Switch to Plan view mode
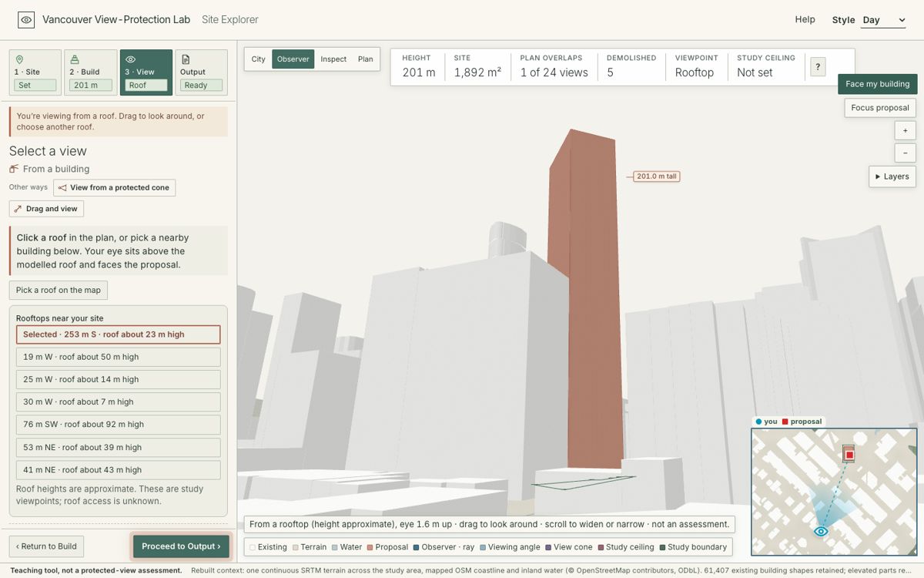This screenshot has height=578, width=924. coord(366,59)
